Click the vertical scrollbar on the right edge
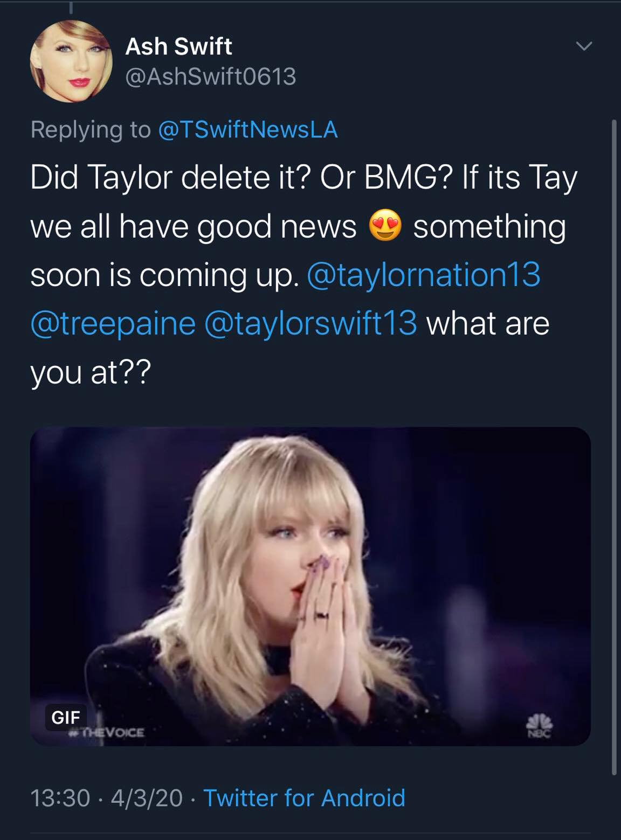Viewport: 621px width, 840px height. (615, 447)
